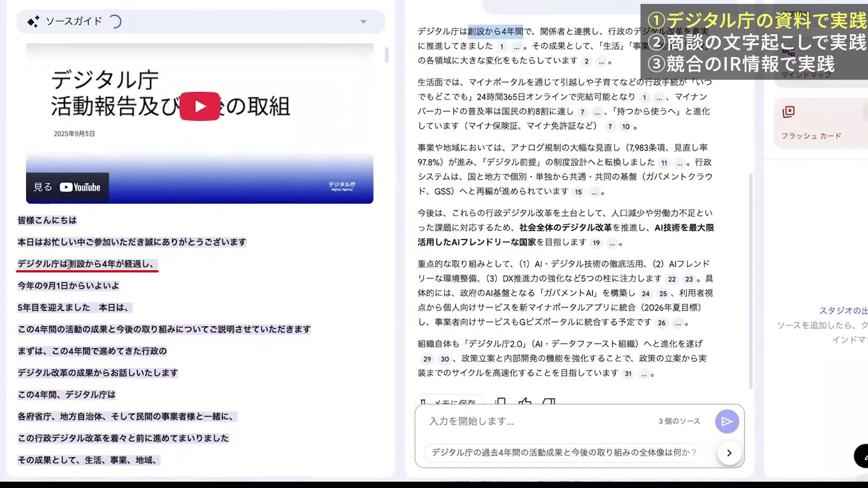
Task: Open citation 7 after 約8割に達し
Action: [x=582, y=112]
